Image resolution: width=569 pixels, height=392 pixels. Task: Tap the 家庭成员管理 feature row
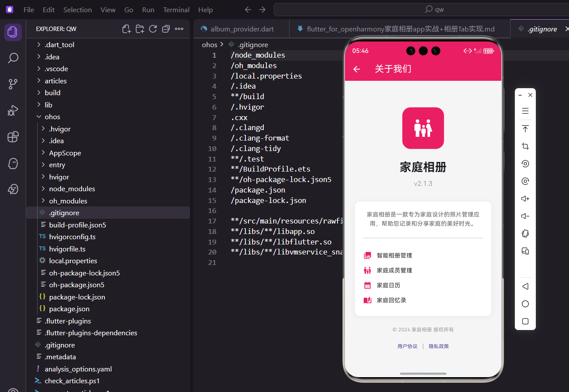point(423,270)
